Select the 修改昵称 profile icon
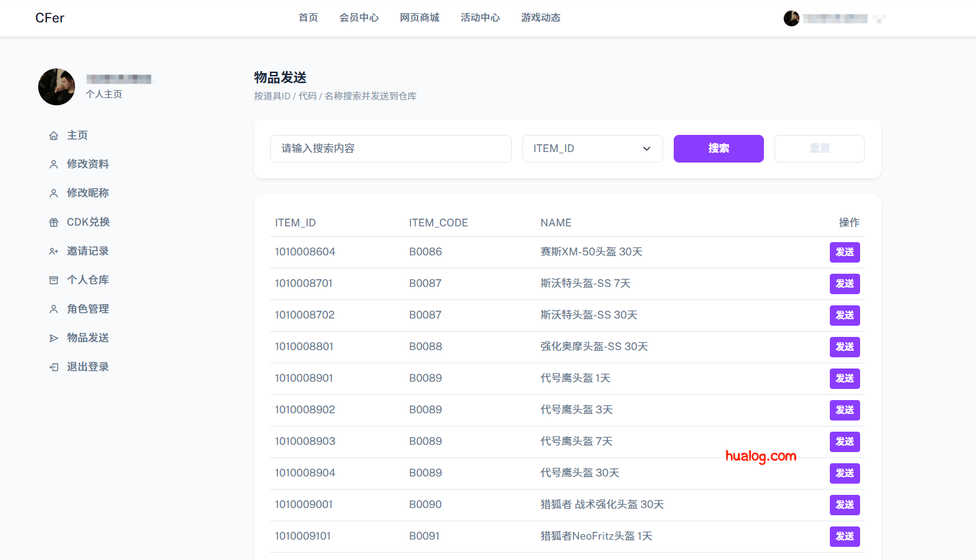Image resolution: width=976 pixels, height=560 pixels. pyautogui.click(x=54, y=193)
